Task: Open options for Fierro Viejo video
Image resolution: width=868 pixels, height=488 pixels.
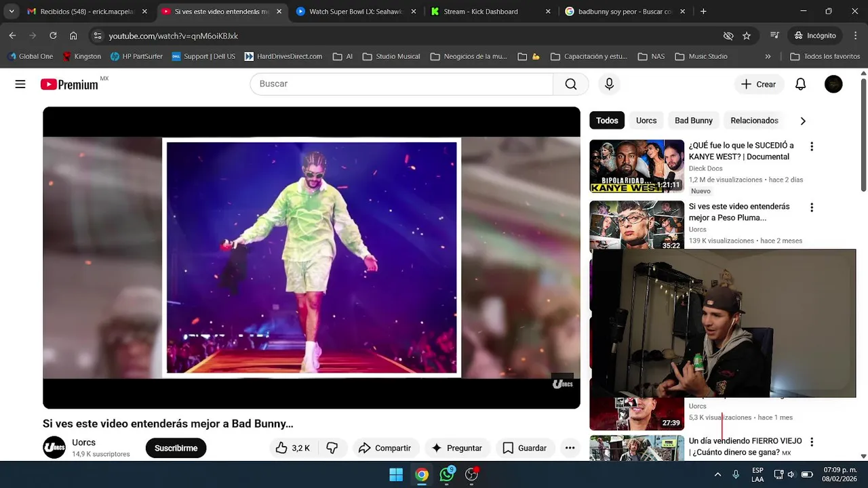Action: click(812, 442)
